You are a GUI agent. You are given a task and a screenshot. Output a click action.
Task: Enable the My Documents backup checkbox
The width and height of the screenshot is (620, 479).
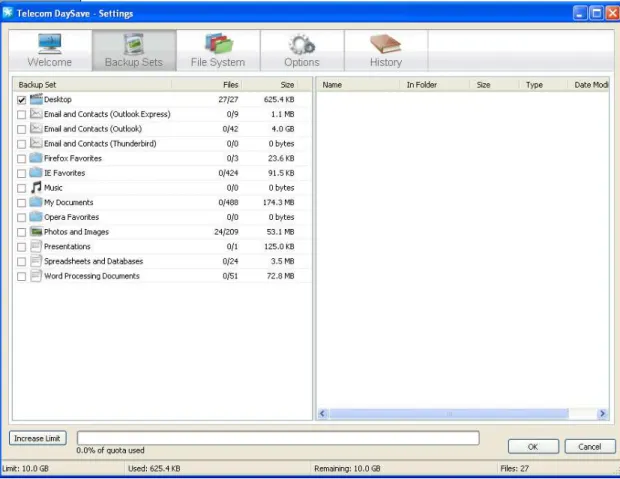pos(21,203)
